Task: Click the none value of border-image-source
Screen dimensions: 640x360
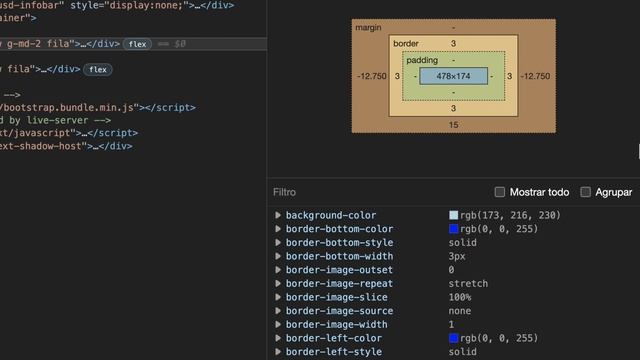Action: pyautogui.click(x=460, y=311)
